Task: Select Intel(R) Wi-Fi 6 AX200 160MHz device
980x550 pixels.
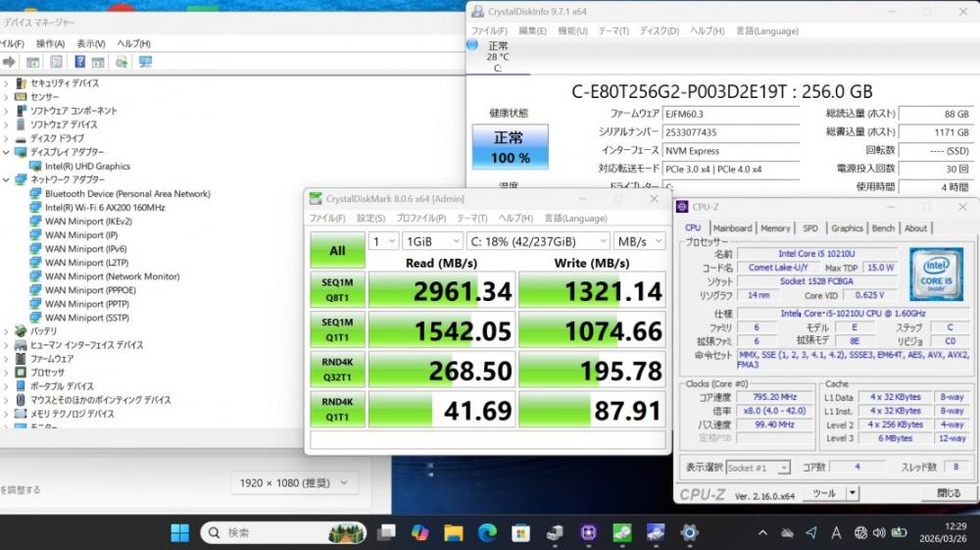Action: (105, 208)
